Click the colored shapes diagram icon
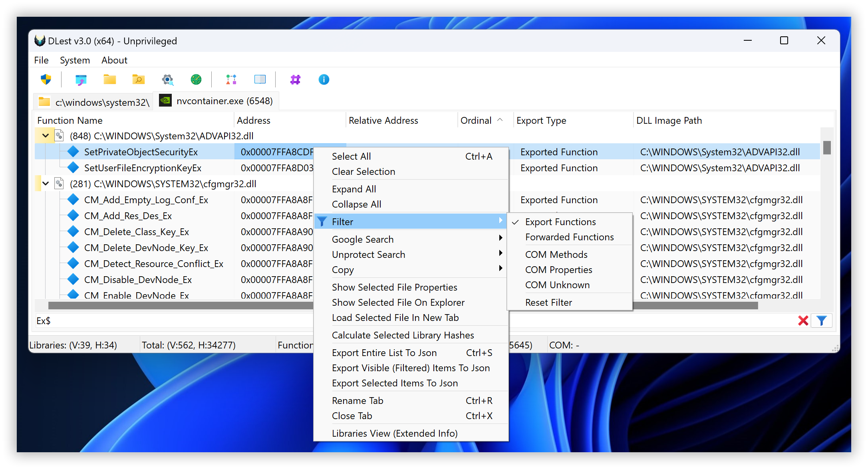This screenshot has height=469, width=868. [231, 79]
